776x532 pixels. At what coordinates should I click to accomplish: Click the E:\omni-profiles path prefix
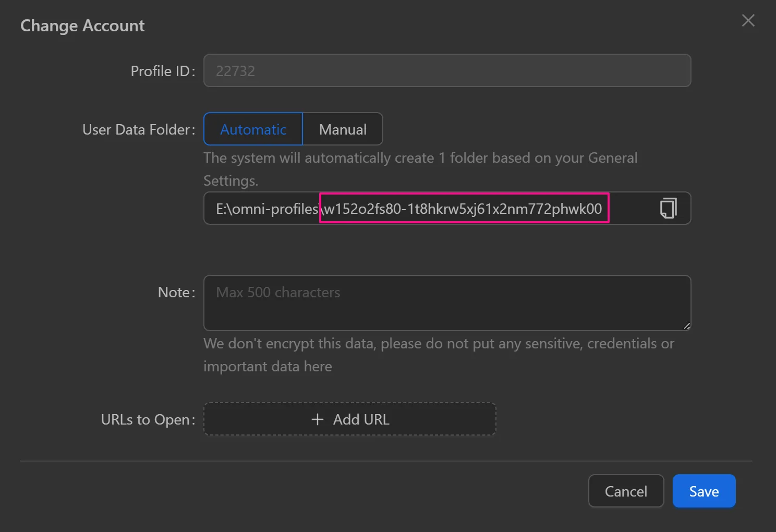click(266, 209)
